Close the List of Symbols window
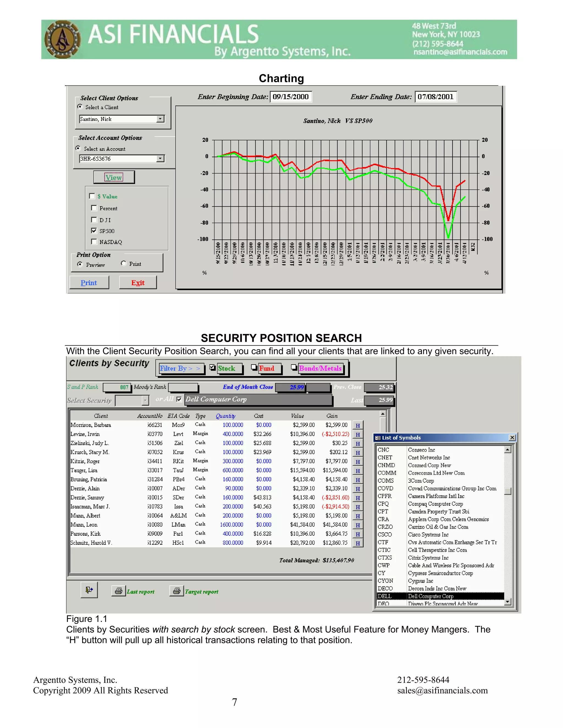The image size is (563, 728). [512, 438]
